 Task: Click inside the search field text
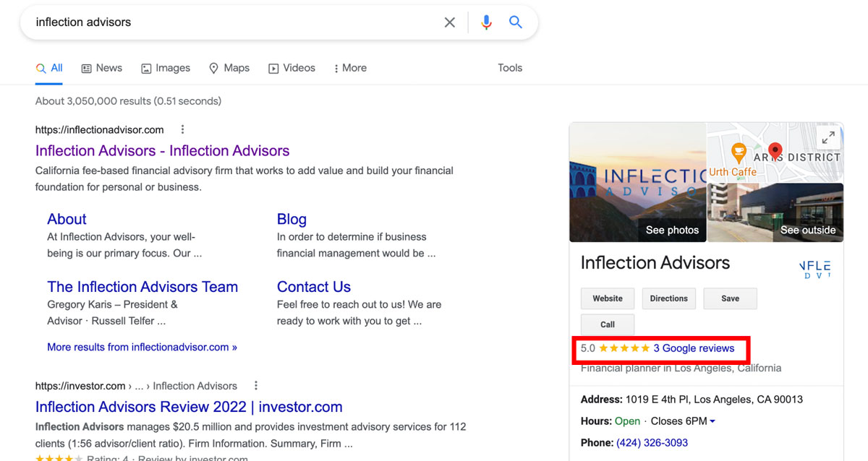point(83,22)
